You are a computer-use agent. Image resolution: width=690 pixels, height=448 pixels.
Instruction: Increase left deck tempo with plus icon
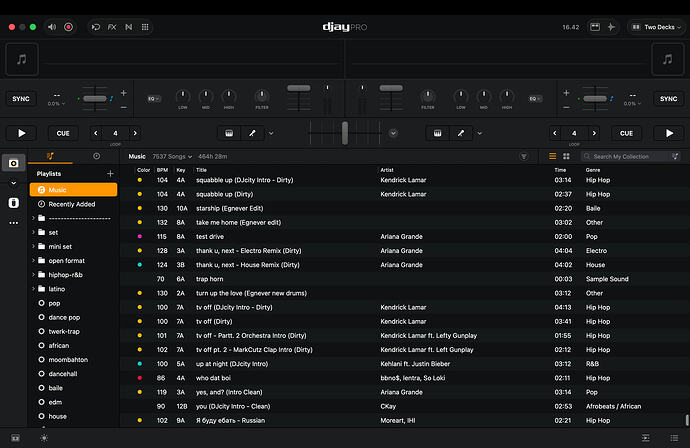124,93
